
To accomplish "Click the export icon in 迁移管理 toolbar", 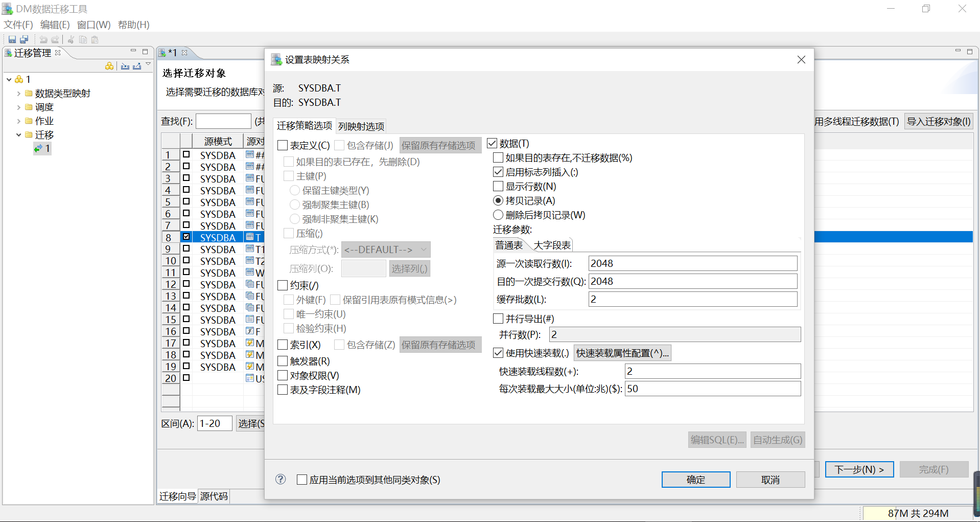I will tap(137, 66).
